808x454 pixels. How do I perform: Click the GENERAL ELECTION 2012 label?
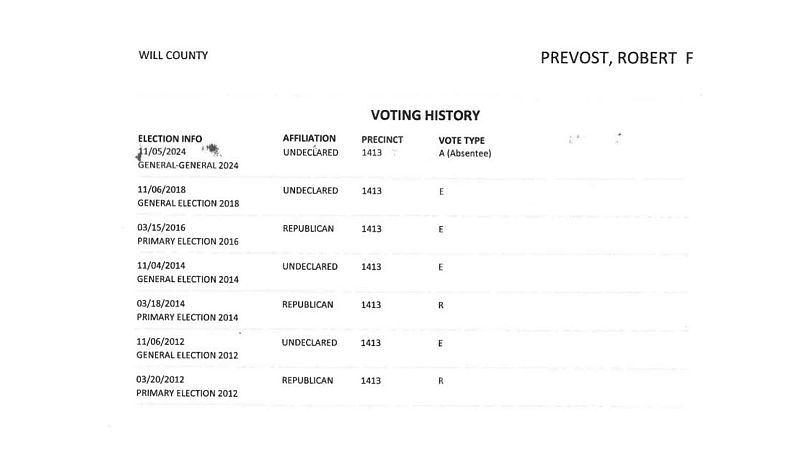pos(187,355)
